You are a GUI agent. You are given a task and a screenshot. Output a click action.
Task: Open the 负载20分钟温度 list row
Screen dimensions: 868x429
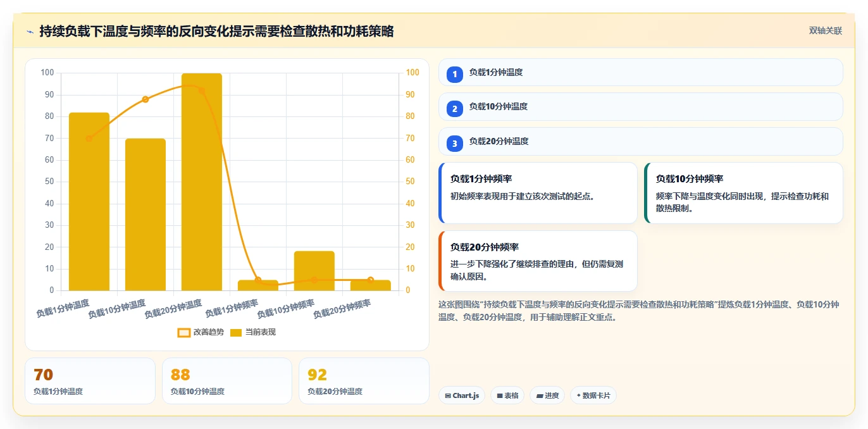(x=640, y=141)
